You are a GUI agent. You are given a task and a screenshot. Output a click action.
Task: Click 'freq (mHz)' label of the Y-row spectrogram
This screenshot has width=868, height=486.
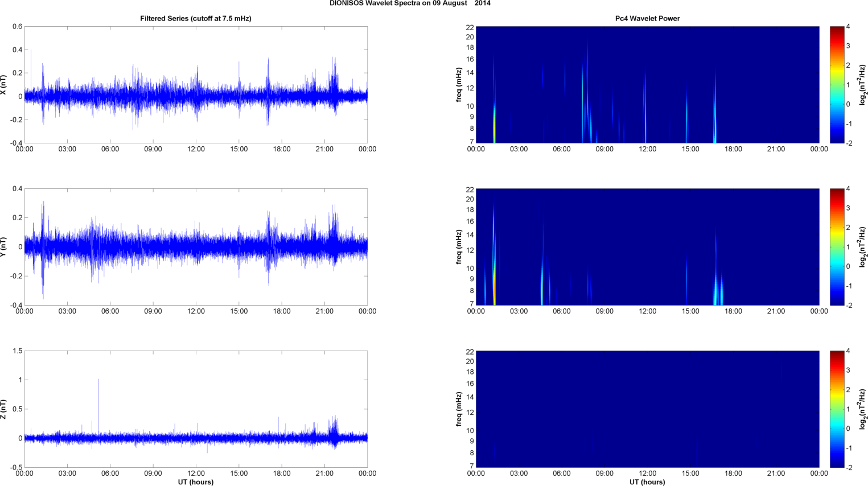pyautogui.click(x=459, y=247)
